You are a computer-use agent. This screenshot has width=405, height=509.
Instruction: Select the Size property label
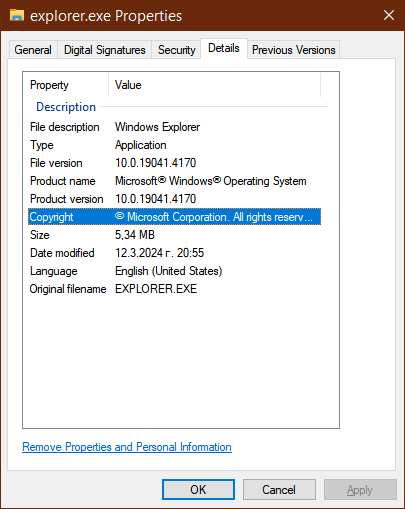tap(40, 235)
